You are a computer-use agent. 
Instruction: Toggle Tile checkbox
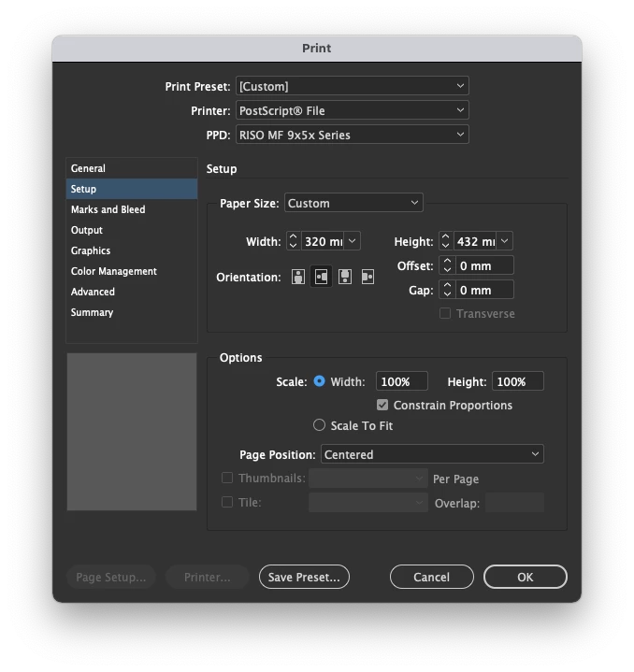point(227,502)
